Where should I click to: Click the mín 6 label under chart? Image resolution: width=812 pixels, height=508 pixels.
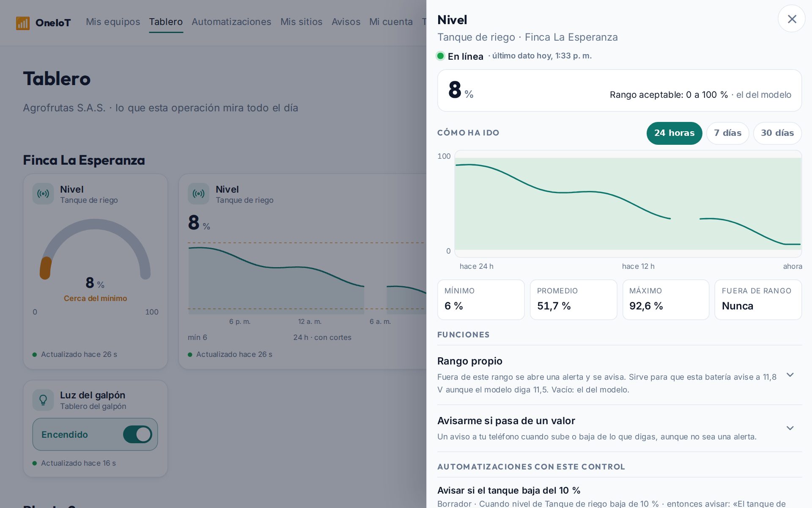[x=198, y=337]
